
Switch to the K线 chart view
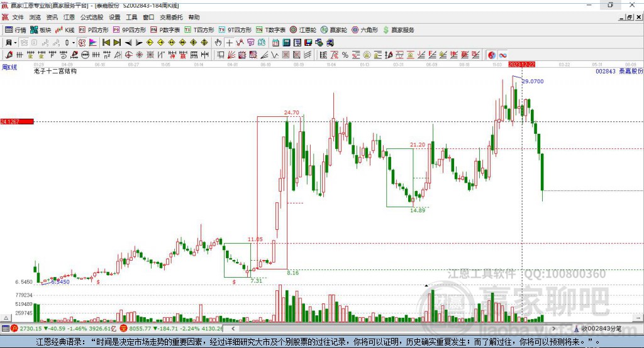(x=65, y=30)
